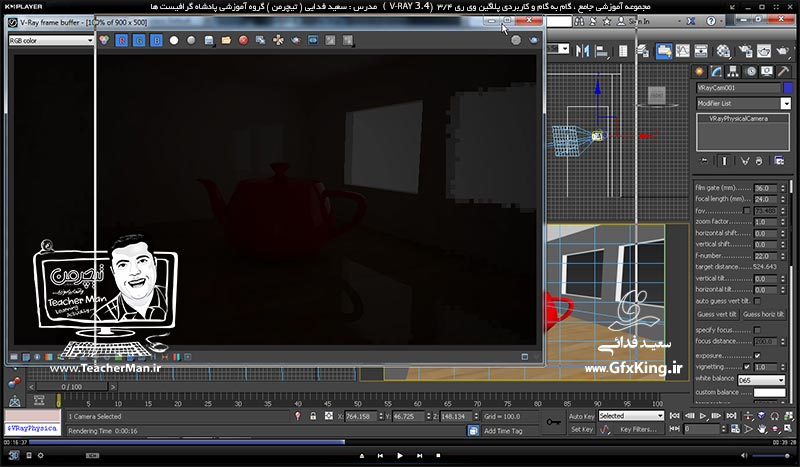Screen dimensions: 800x467
Task: Open the Curve Editor icon
Action: click(683, 51)
